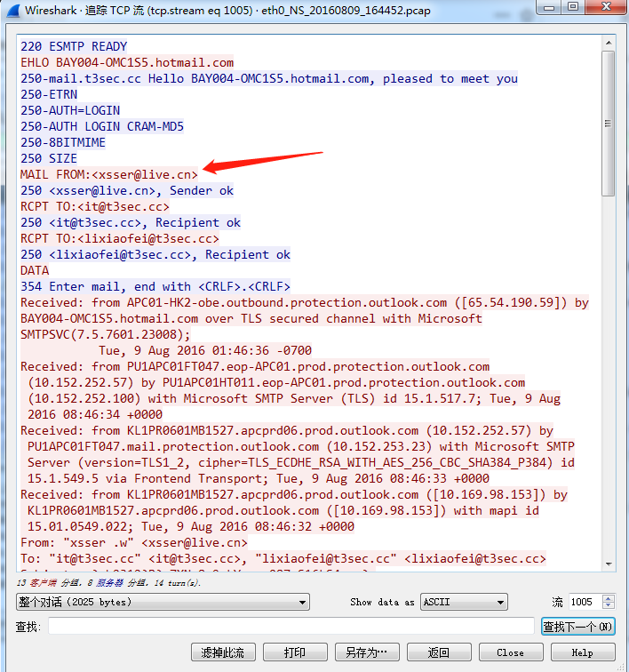Click the 'Tue, 9 Aug 2016 01:46:36 -0700' line

click(205, 350)
